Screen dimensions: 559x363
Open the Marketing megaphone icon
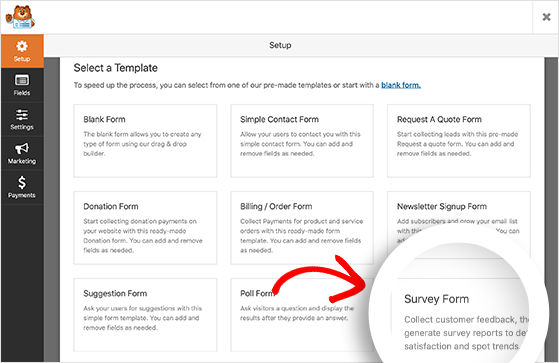(22, 148)
